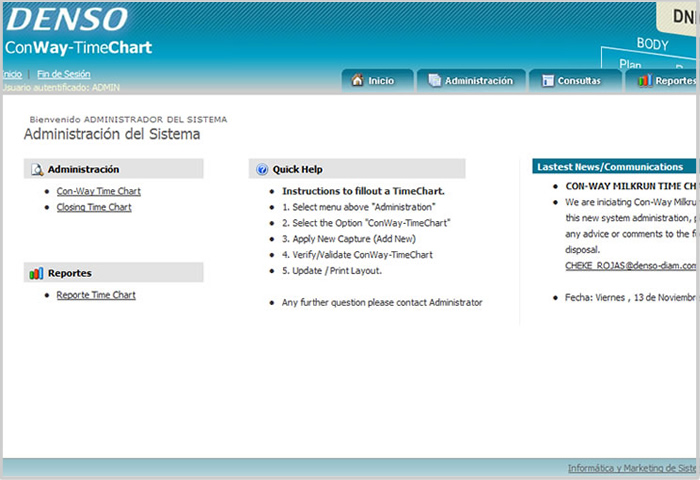Switch to the Consultas tab
This screenshot has width=700, height=480.
click(x=575, y=81)
